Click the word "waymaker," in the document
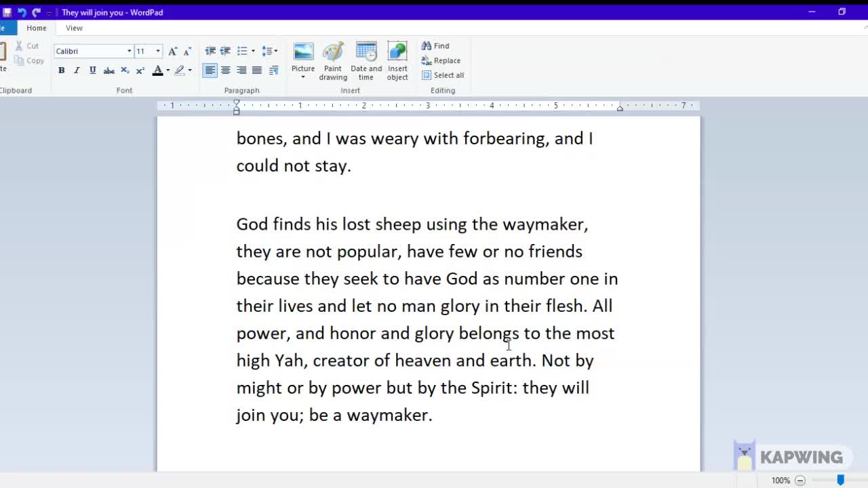This screenshot has width=868, height=488. click(545, 224)
